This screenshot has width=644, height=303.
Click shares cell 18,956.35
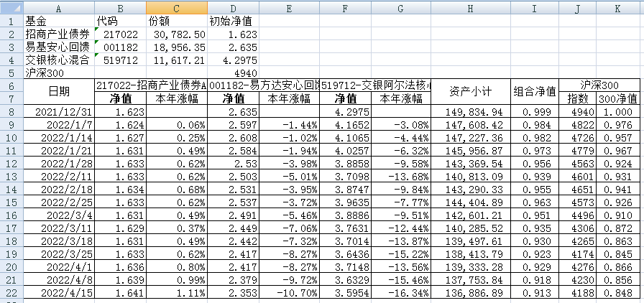[x=177, y=47]
